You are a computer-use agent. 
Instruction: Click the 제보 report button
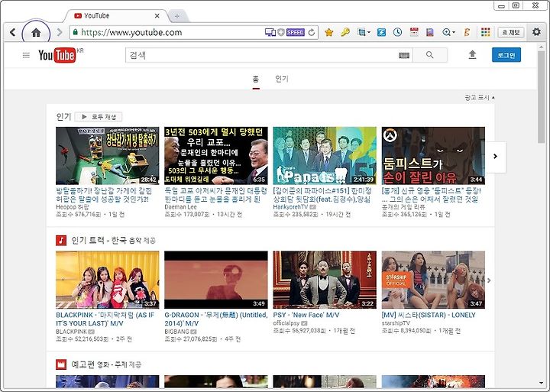[x=511, y=33]
